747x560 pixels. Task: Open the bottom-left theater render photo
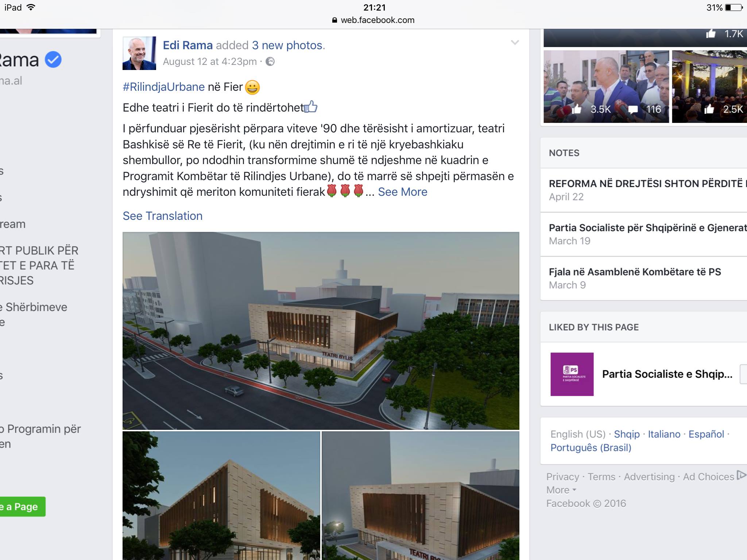tap(221, 495)
